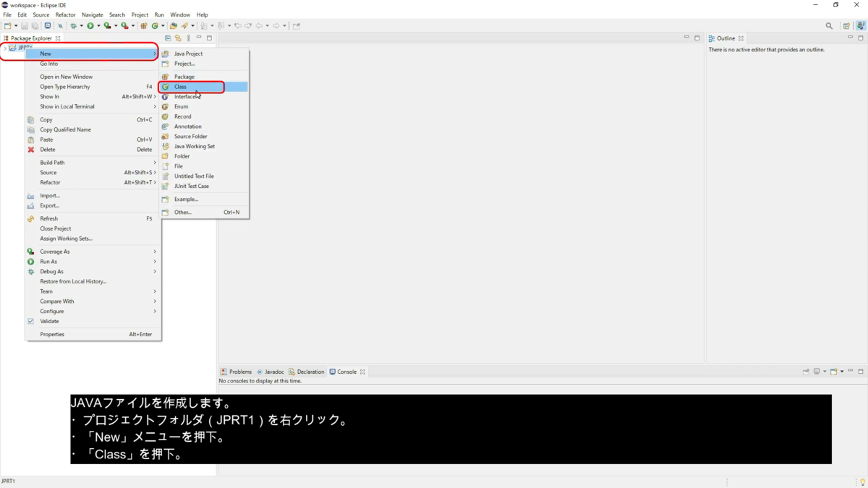This screenshot has height=488, width=868.
Task: Minimize the Package Explorer view
Action: (x=199, y=37)
